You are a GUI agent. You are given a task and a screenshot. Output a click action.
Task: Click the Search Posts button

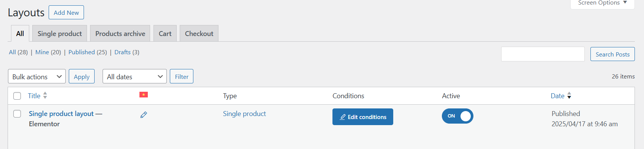[x=612, y=54]
